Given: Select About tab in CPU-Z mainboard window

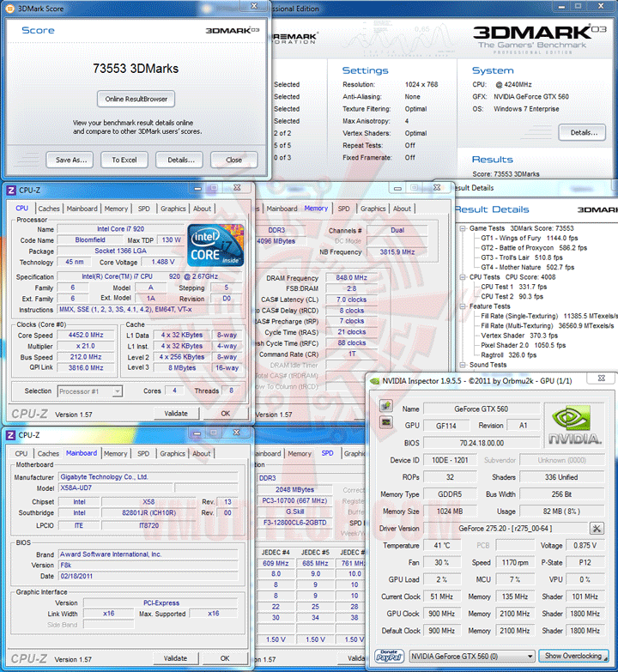Looking at the screenshot, I should pos(202,453).
